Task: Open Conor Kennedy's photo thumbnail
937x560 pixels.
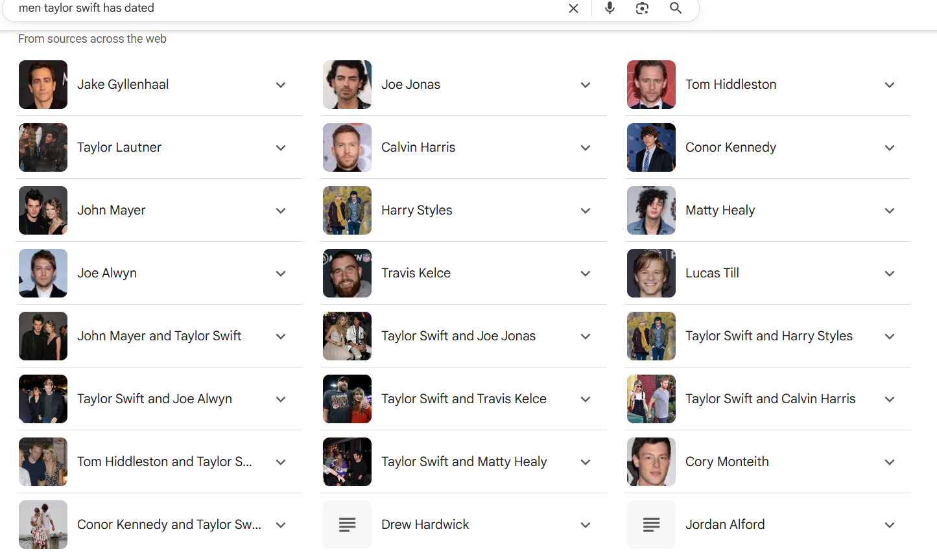Action: 651,147
